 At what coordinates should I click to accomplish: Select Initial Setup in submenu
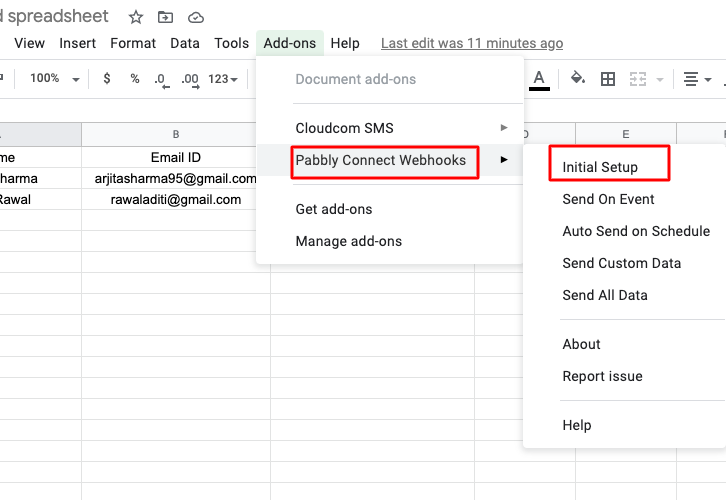(625, 167)
